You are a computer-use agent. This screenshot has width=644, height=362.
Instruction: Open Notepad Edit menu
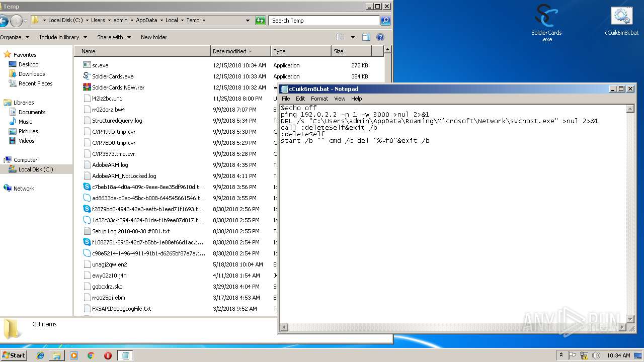[300, 99]
